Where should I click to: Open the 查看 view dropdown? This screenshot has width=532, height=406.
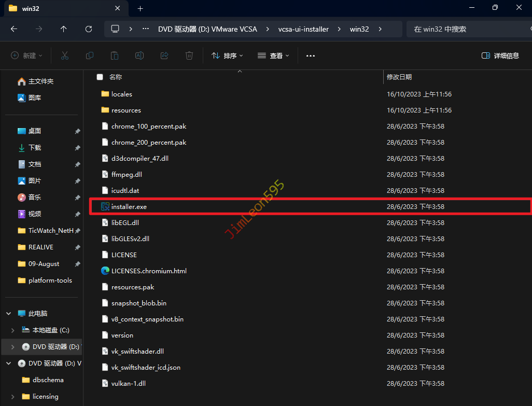click(x=273, y=55)
